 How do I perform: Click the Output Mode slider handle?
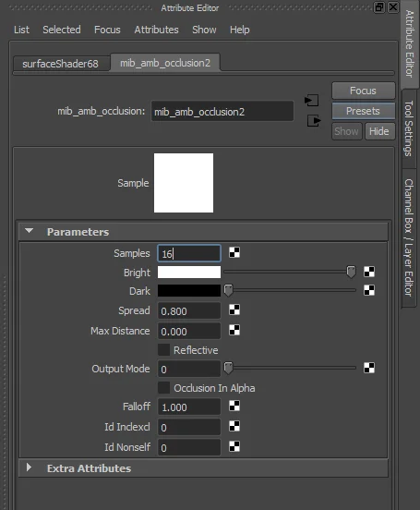tap(229, 368)
